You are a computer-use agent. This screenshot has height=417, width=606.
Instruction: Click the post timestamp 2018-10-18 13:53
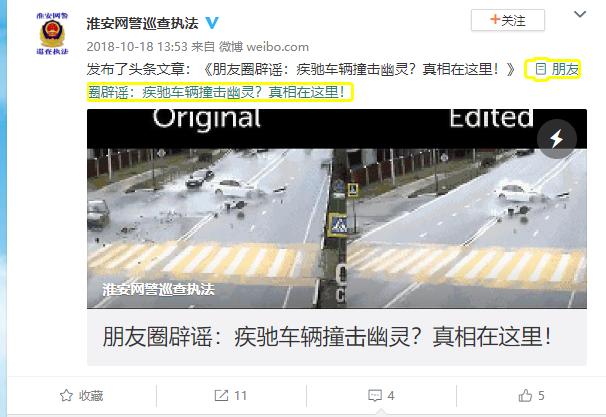click(137, 47)
